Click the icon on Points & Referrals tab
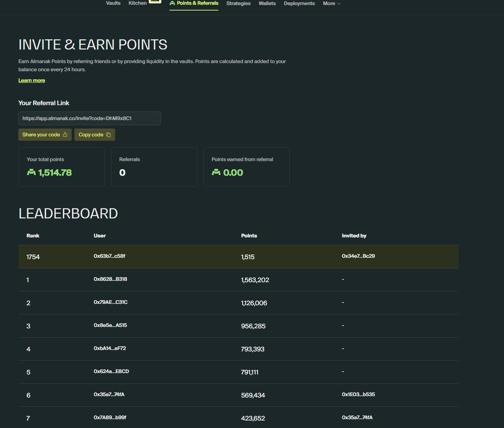 (x=172, y=3)
